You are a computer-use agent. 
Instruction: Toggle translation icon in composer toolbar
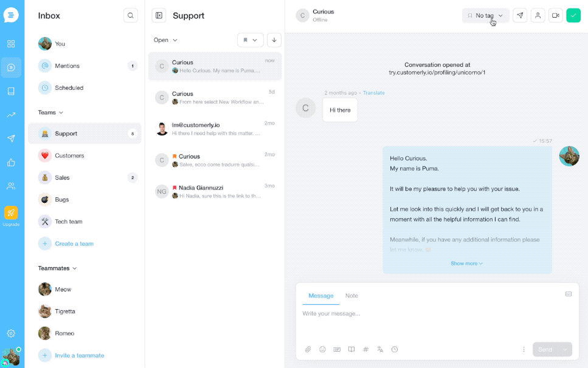[x=380, y=349]
